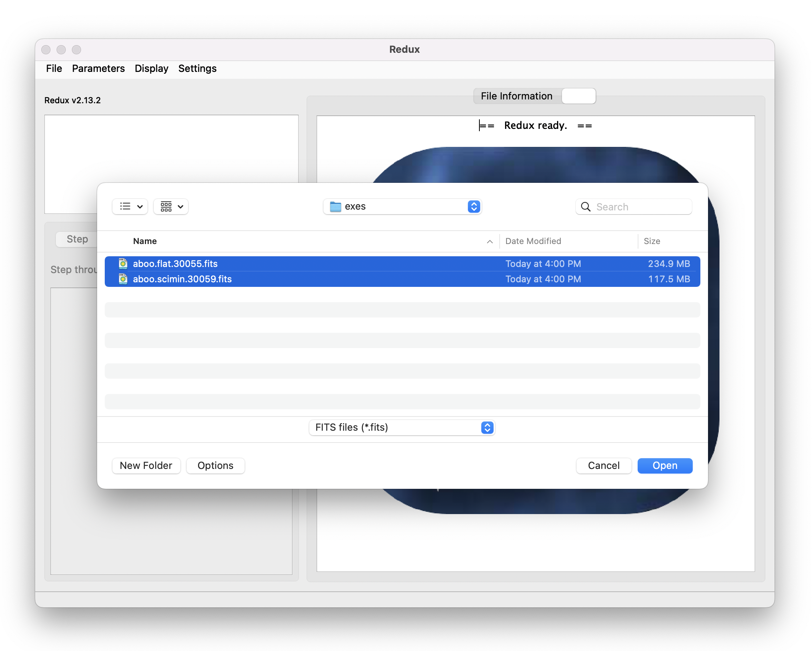The height and width of the screenshot is (651, 812).
Task: Select the aboo.flat.30055.fits row
Action: tap(306, 264)
